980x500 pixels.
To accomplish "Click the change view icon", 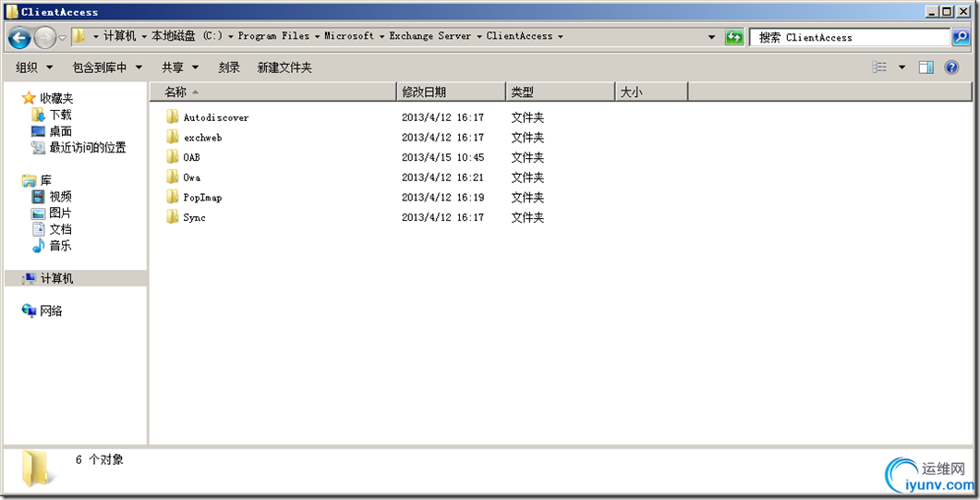I will (879, 67).
